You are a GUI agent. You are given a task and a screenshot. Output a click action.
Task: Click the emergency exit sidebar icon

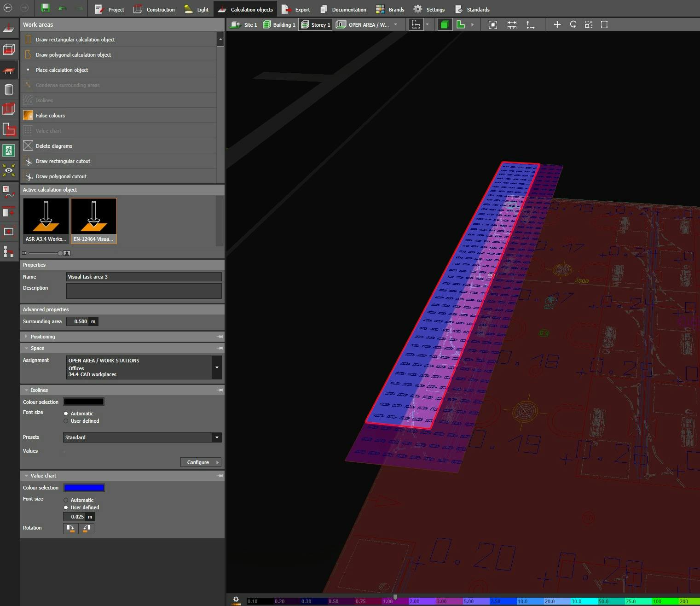coord(8,150)
